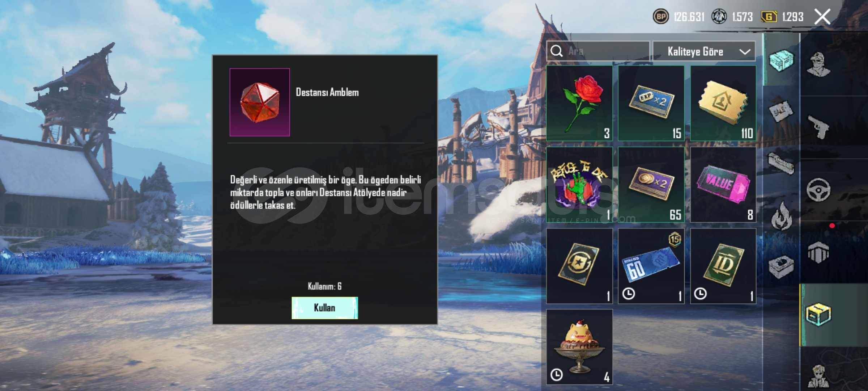Image resolution: width=868 pixels, height=391 pixels.
Task: Select the flame icon sub-category
Action: pos(781,216)
